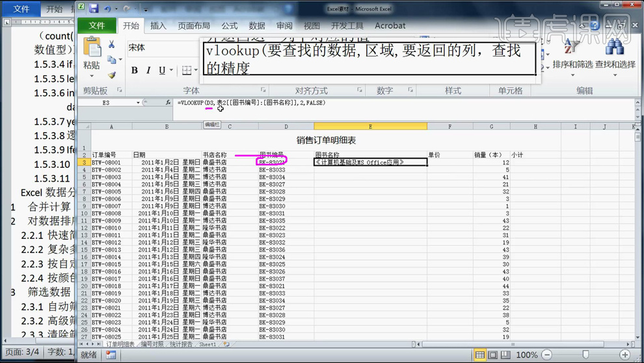644x363 pixels.
Task: Click the Excel Help question mark icon
Action: coord(595,26)
